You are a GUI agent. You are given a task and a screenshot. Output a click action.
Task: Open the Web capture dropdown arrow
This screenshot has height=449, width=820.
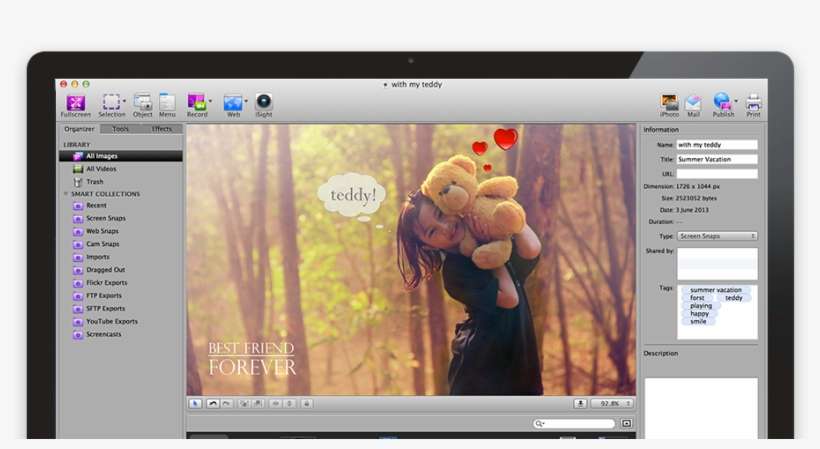[246, 101]
